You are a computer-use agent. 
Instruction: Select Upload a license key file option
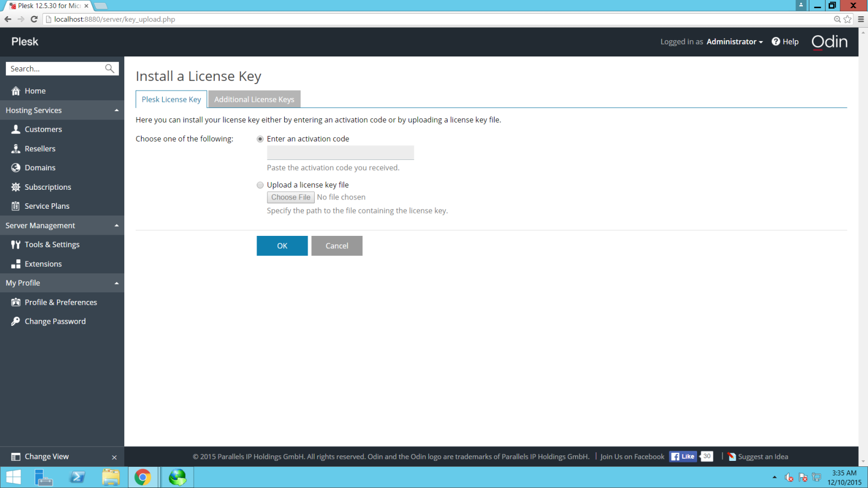tap(260, 185)
